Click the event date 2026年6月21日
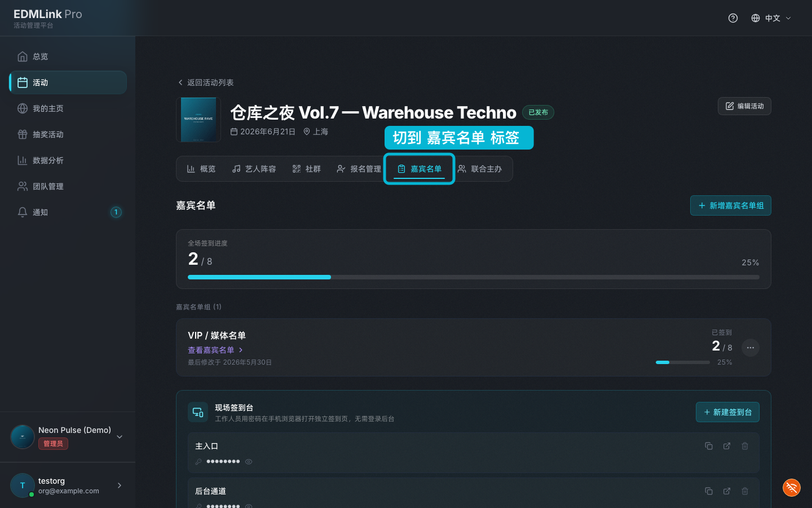The width and height of the screenshot is (812, 508). tap(263, 132)
